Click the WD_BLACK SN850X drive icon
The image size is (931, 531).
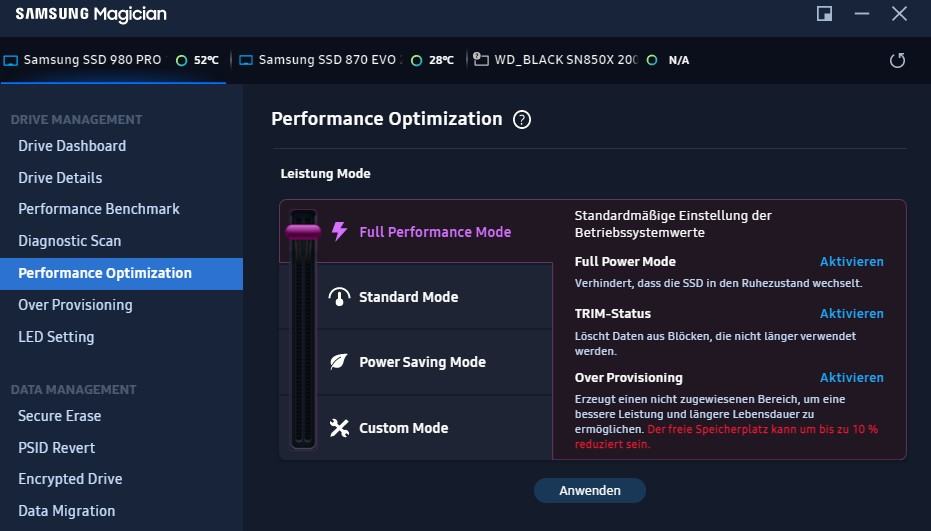point(480,59)
